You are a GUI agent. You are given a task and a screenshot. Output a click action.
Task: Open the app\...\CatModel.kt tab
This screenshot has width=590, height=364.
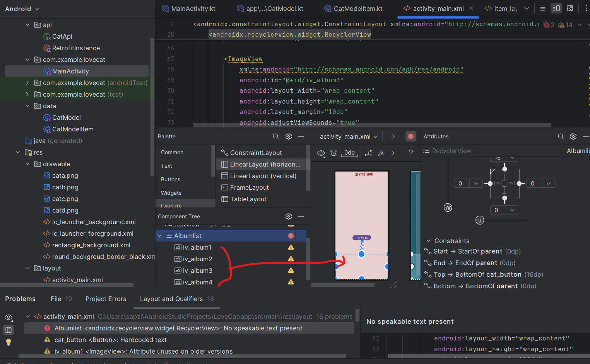click(x=270, y=9)
